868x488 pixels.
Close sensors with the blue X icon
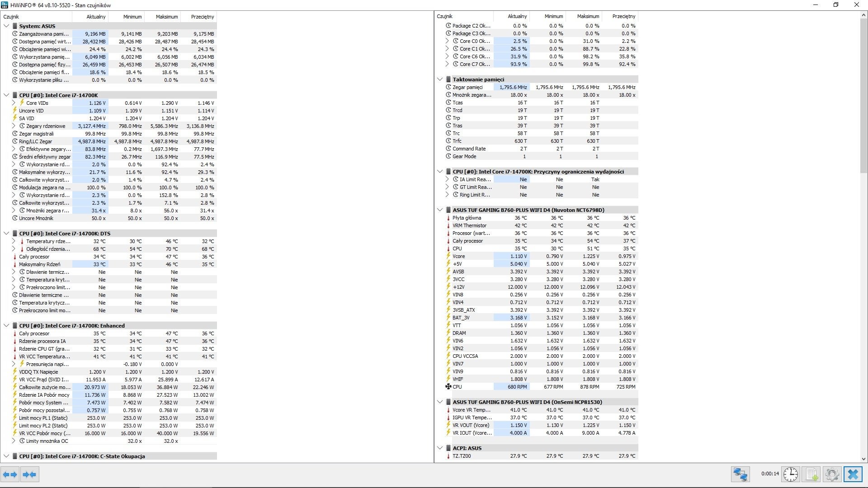tap(853, 474)
